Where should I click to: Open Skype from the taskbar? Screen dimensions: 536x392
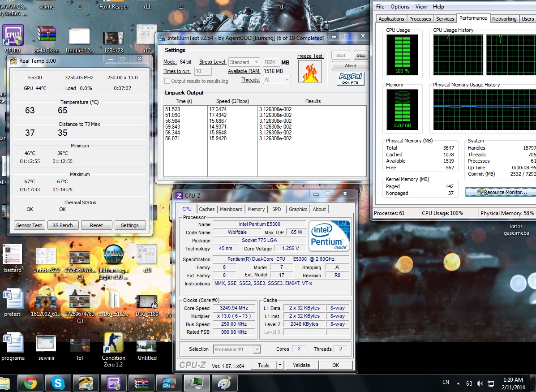click(x=58, y=383)
